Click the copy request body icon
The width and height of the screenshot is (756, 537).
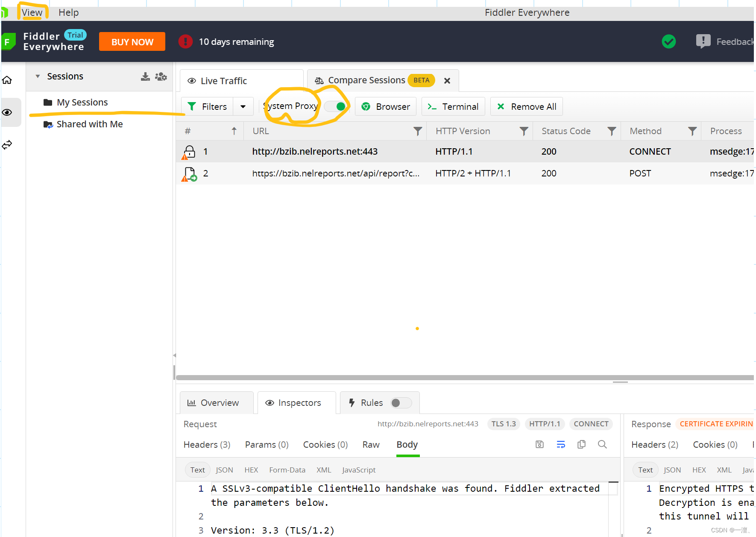[x=581, y=445]
